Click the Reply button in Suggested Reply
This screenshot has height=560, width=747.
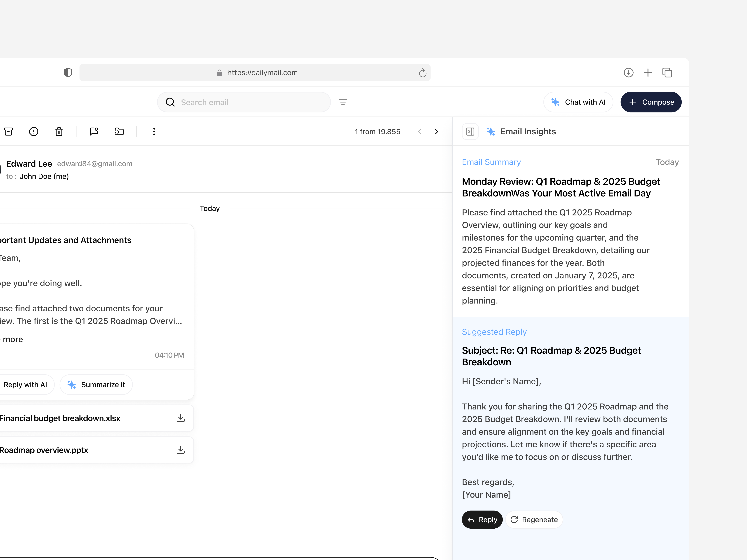click(x=482, y=520)
